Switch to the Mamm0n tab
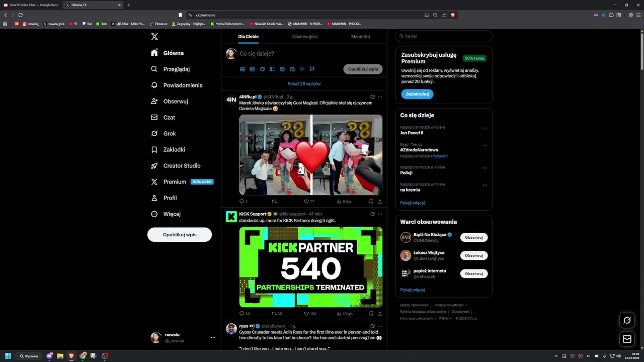The height and width of the screenshot is (362, 644). point(360,36)
